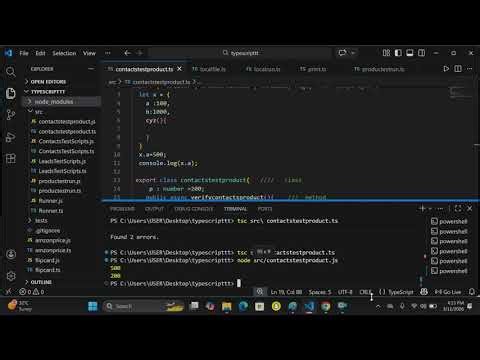
Task: Go back with the navigation arrow
Action: [x=127, y=53]
